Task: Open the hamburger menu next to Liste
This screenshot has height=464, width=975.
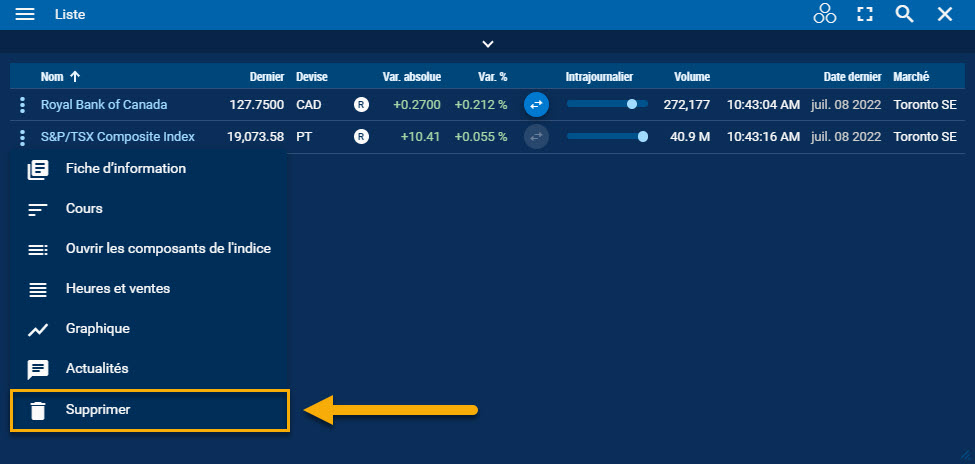Action: [26, 14]
